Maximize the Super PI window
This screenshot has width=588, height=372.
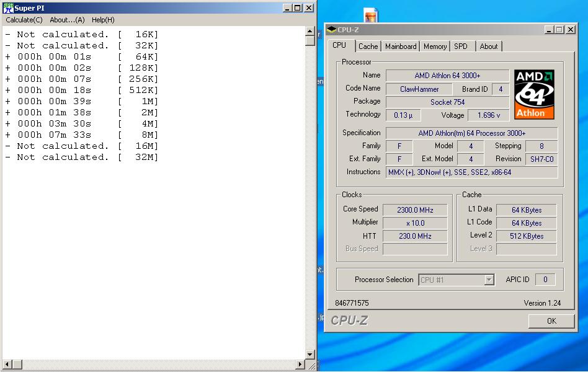pyautogui.click(x=297, y=8)
